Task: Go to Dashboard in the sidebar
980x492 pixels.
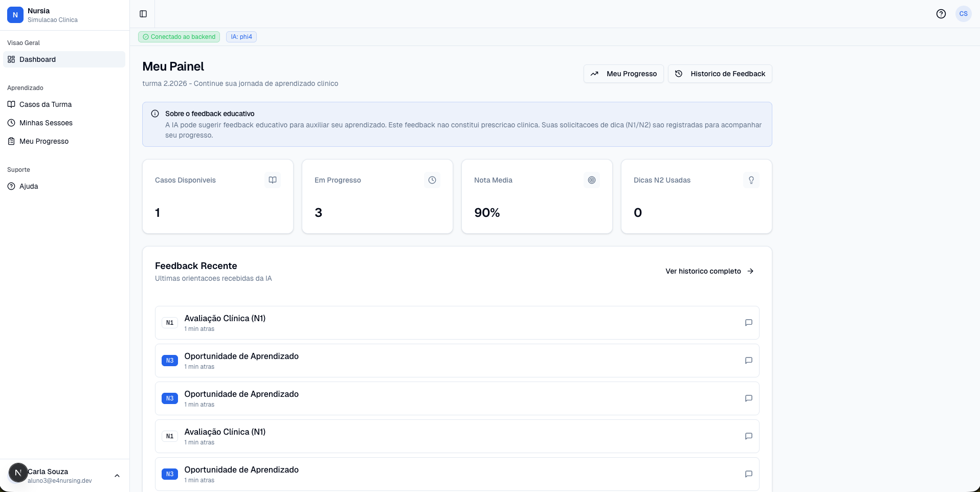Action: click(x=64, y=59)
